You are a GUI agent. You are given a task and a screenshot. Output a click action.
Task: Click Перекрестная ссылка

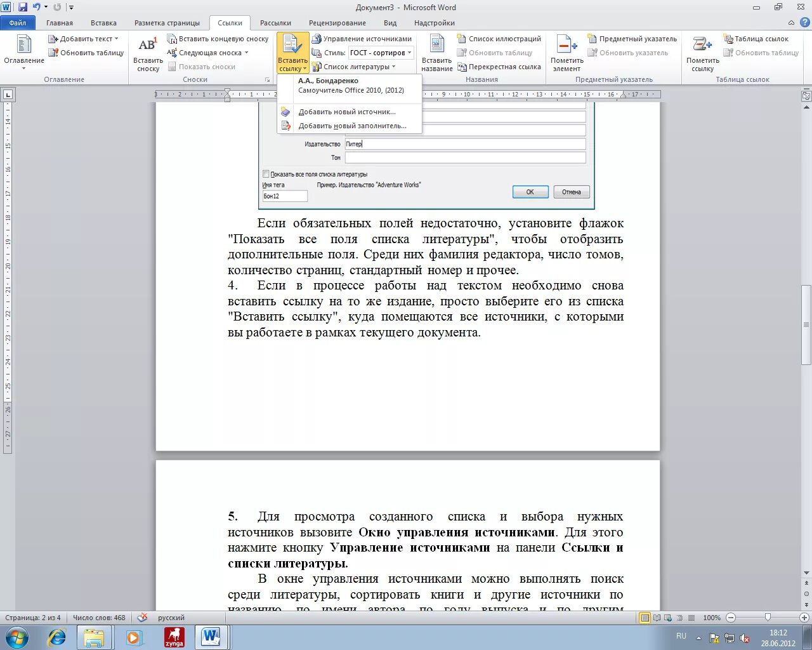(x=499, y=67)
